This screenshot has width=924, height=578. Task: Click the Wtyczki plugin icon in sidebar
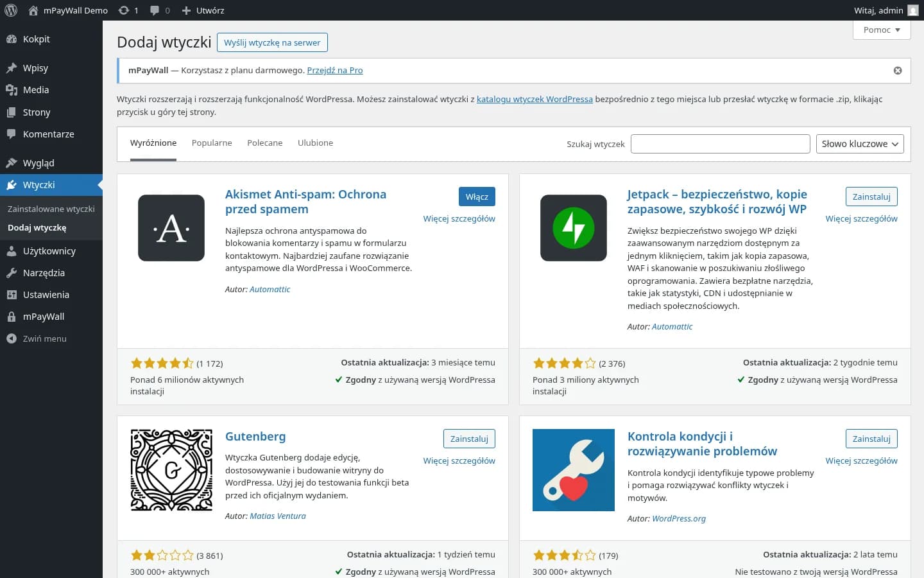tap(12, 185)
